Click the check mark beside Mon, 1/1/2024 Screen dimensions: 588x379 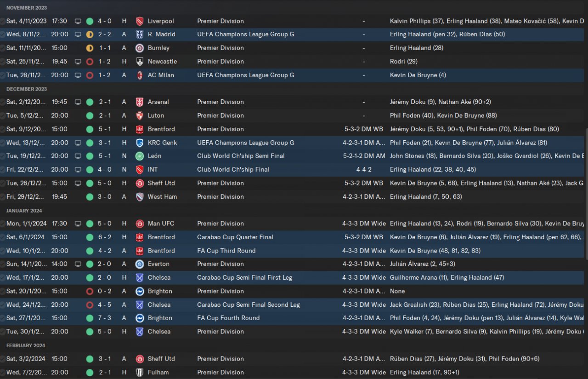click(x=3, y=224)
